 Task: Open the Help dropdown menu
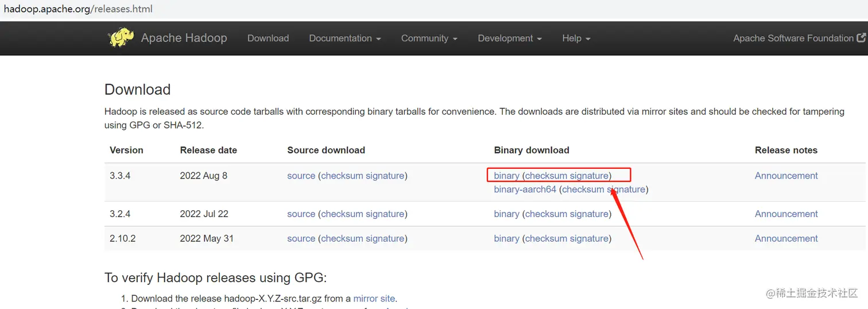point(576,38)
